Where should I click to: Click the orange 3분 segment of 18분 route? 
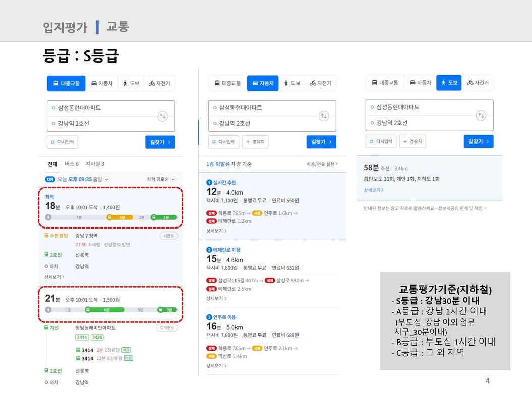120,217
